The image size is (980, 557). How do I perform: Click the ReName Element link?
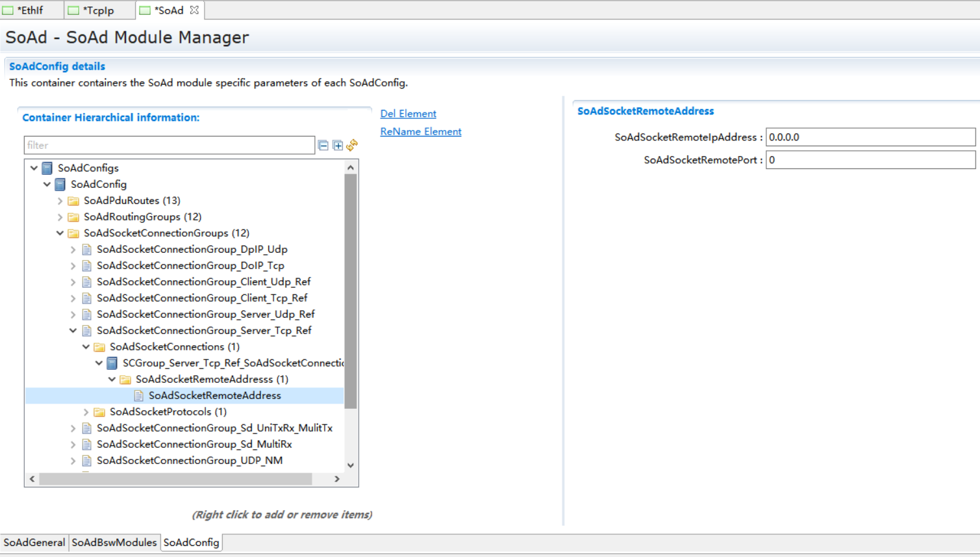point(421,131)
